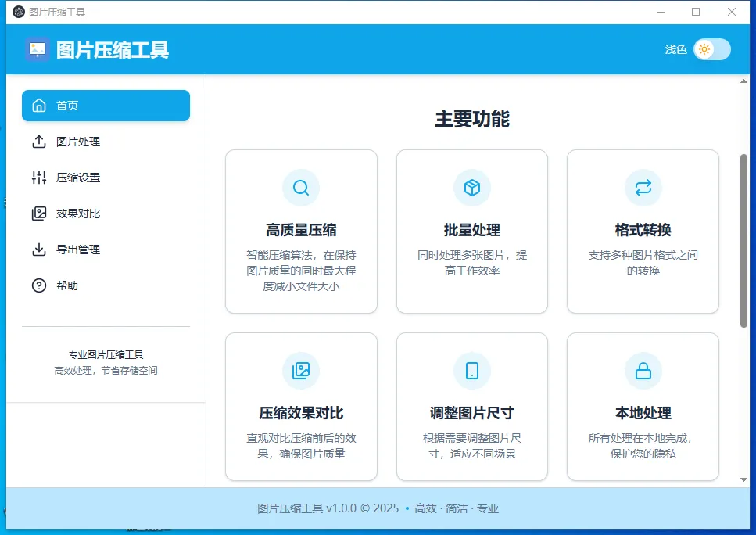Click the app logo icon in the header
The width and height of the screenshot is (756, 535).
pos(37,49)
